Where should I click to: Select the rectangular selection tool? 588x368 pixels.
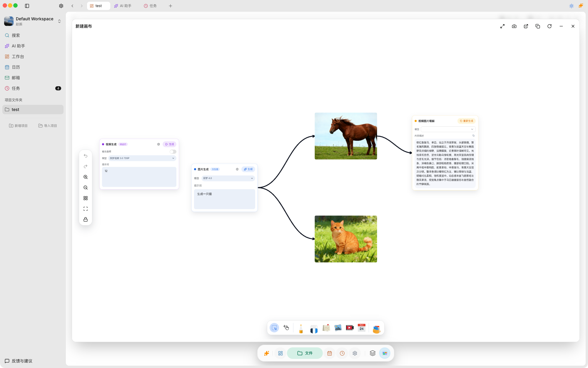(274, 327)
